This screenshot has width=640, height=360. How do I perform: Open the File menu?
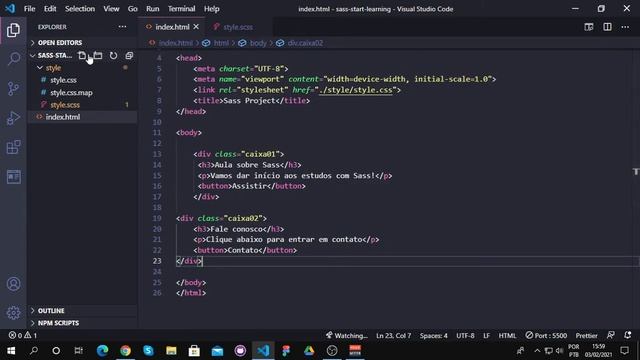click(x=29, y=9)
